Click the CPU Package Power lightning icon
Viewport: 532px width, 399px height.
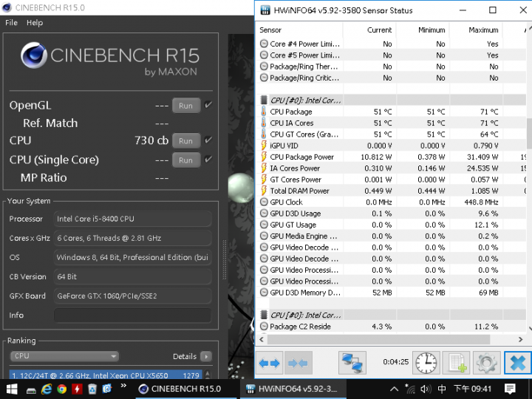(x=264, y=157)
